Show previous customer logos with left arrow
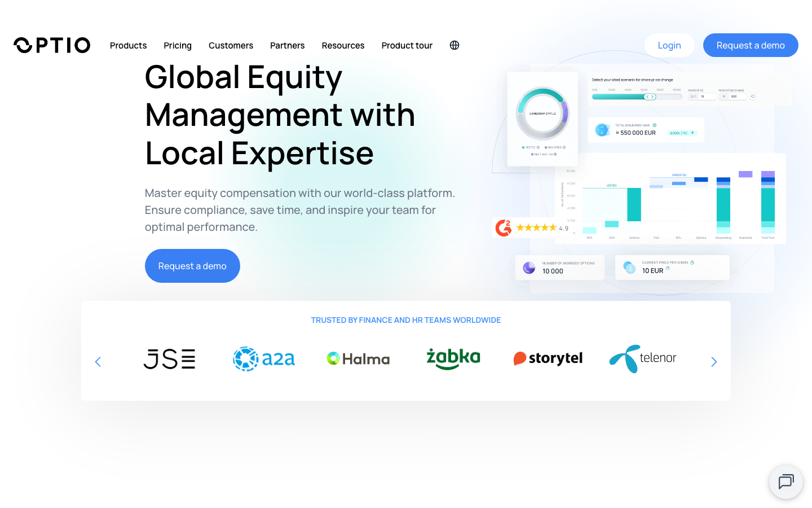 point(98,362)
